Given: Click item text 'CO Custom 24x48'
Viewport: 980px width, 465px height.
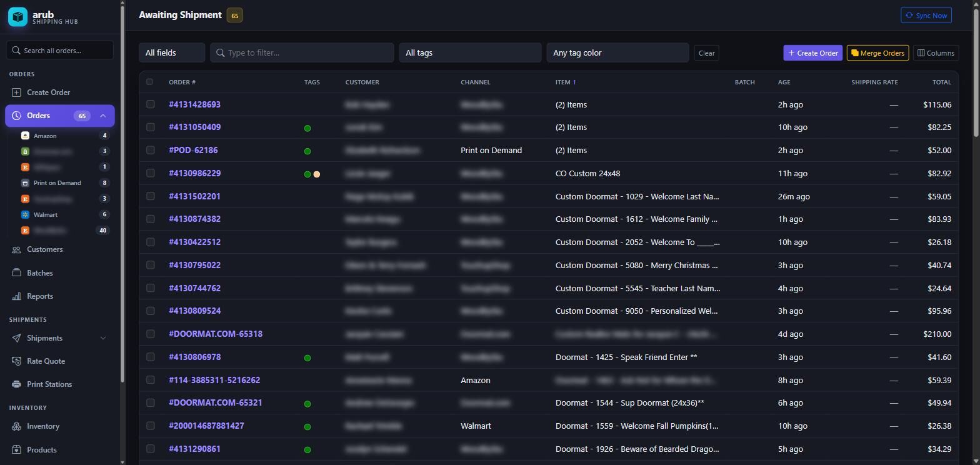Looking at the screenshot, I should pos(587,173).
